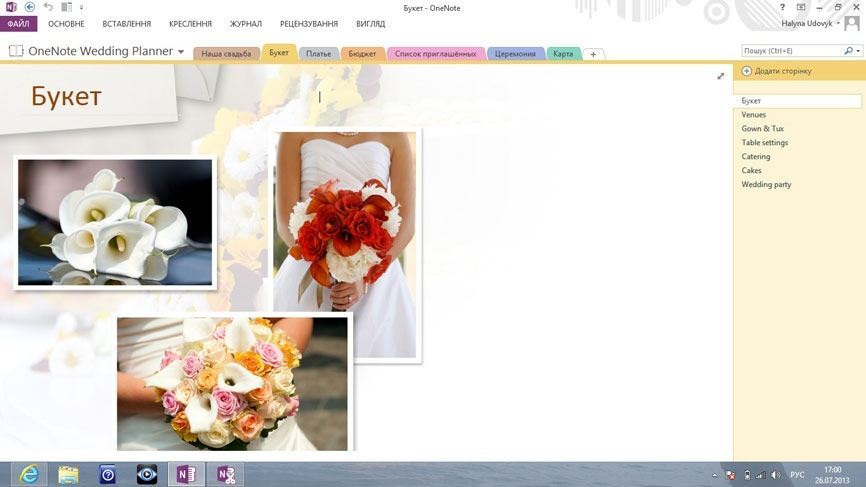The width and height of the screenshot is (866, 487).
Task: Click the search magnifier icon
Action: (848, 50)
